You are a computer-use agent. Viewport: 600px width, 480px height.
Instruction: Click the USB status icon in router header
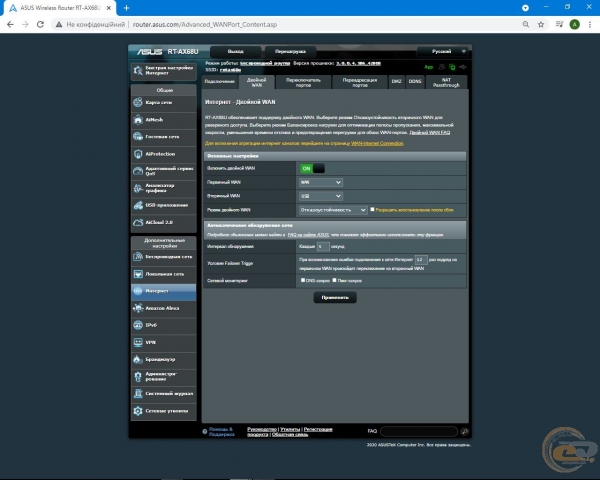pos(463,67)
